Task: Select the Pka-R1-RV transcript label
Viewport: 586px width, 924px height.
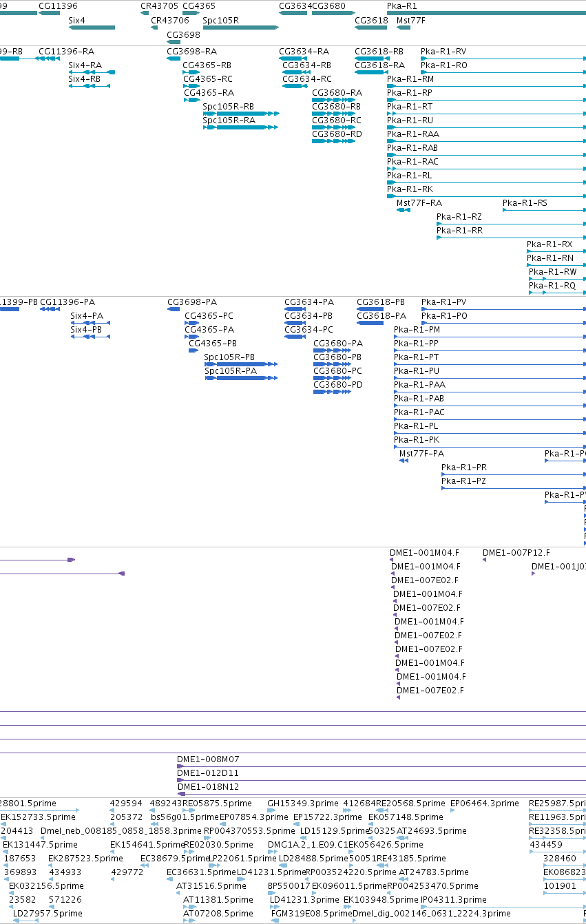Action: click(443, 51)
